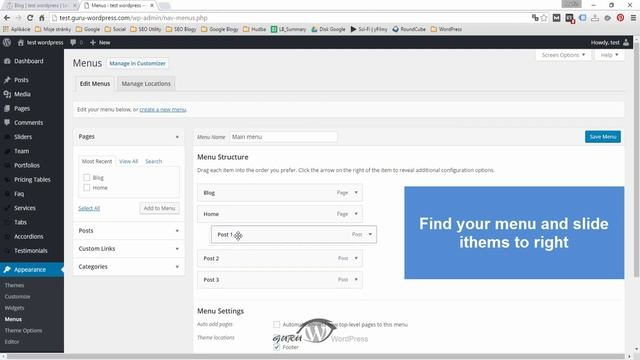Expand the Posts panel
Image resolution: width=640 pixels, height=360 pixels.
click(x=129, y=231)
